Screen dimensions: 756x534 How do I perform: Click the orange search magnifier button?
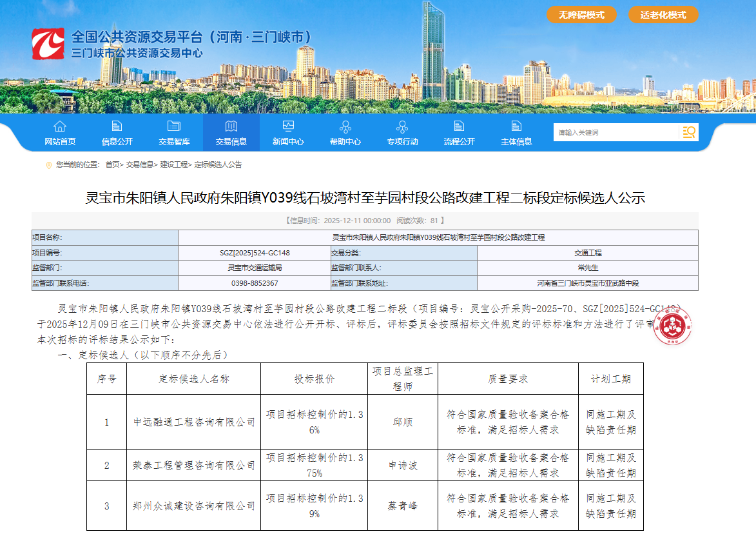point(688,132)
